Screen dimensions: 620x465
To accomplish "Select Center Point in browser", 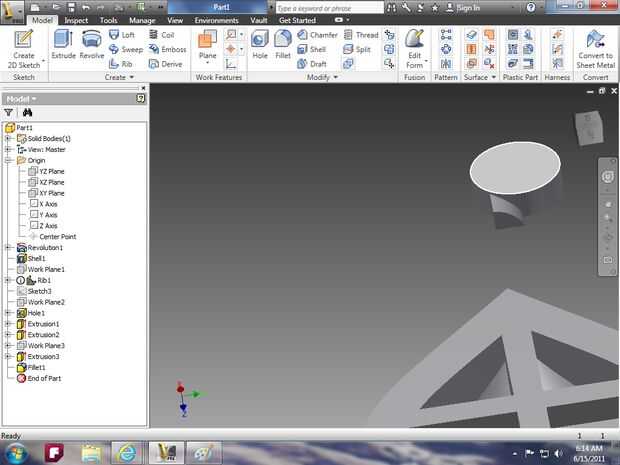I will click(x=53, y=236).
